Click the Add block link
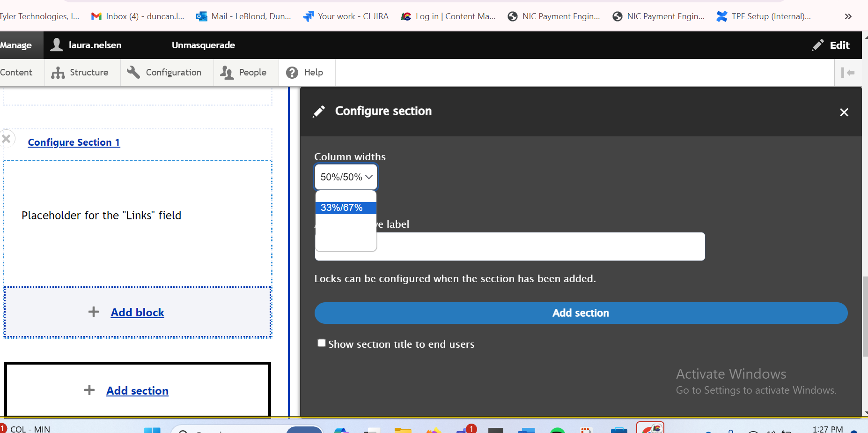The width and height of the screenshot is (868, 433). (137, 313)
